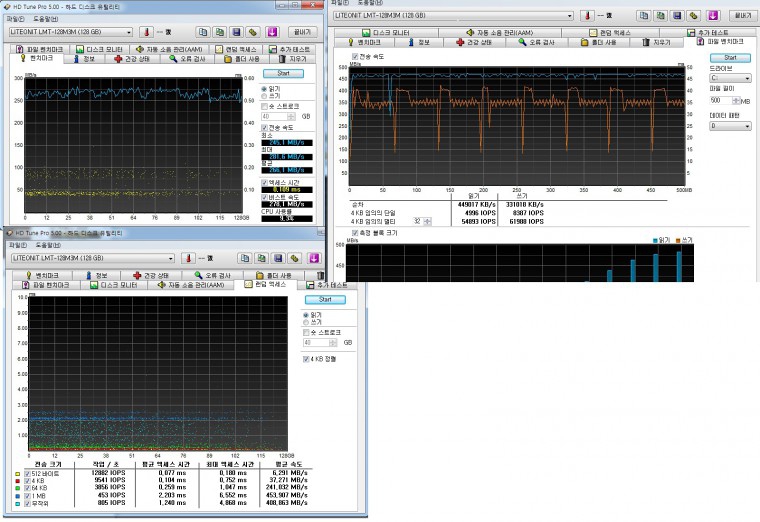
Task: Toggle 전송 속도 checkbox in benchmark window
Action: tap(265, 127)
